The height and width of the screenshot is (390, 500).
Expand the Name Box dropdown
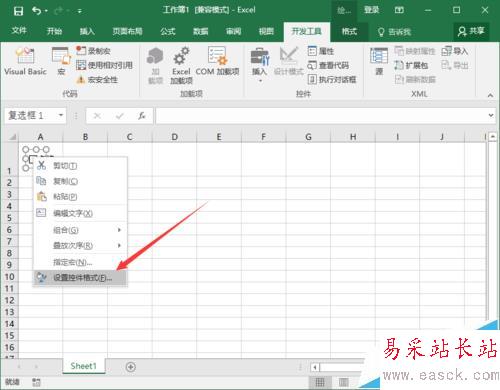point(61,115)
